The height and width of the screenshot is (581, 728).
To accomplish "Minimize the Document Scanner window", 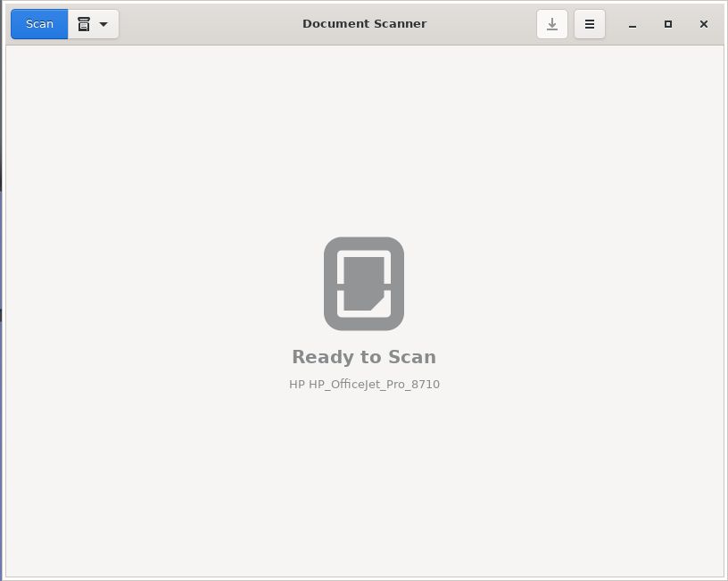I will [x=633, y=24].
